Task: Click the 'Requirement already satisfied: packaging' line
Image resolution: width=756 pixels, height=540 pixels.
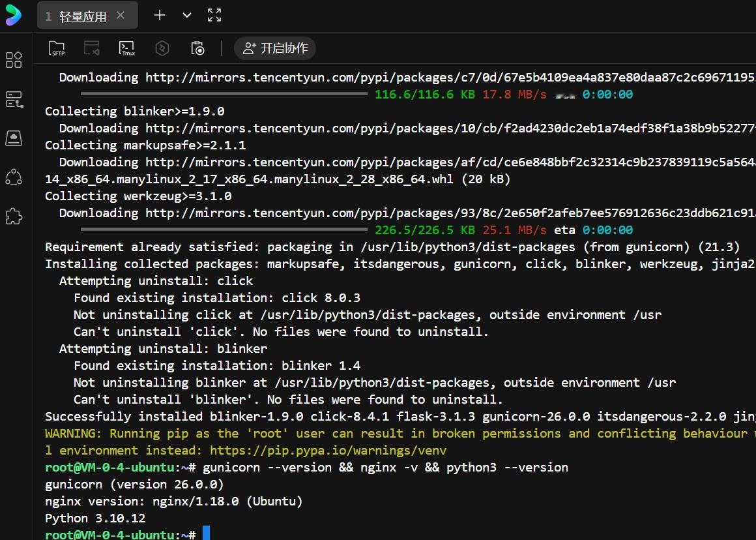Action: [392, 247]
